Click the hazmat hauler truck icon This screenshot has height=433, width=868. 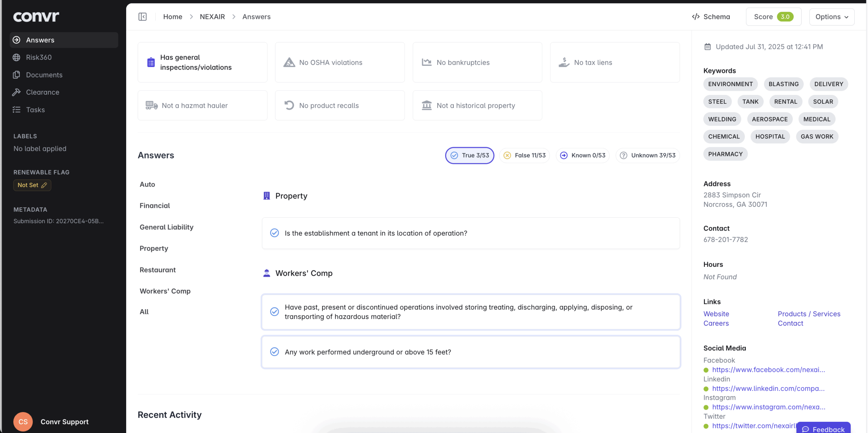tap(152, 105)
